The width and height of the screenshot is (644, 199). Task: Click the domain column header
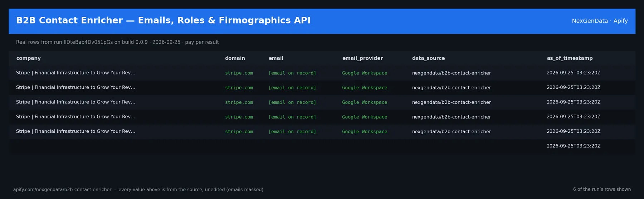pos(235,58)
